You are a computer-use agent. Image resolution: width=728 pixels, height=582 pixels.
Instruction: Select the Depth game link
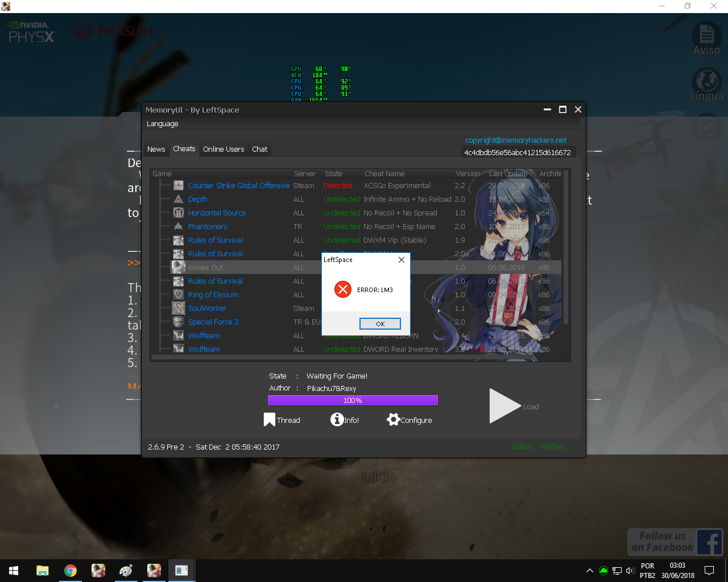point(197,199)
